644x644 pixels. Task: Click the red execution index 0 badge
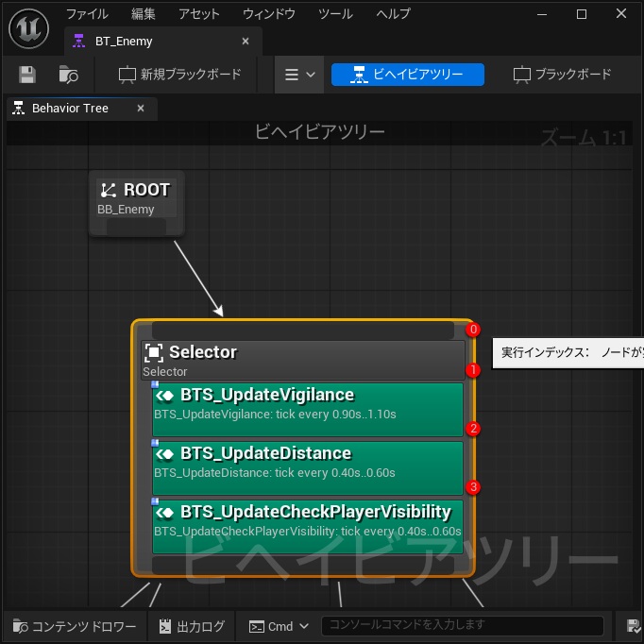tap(473, 330)
